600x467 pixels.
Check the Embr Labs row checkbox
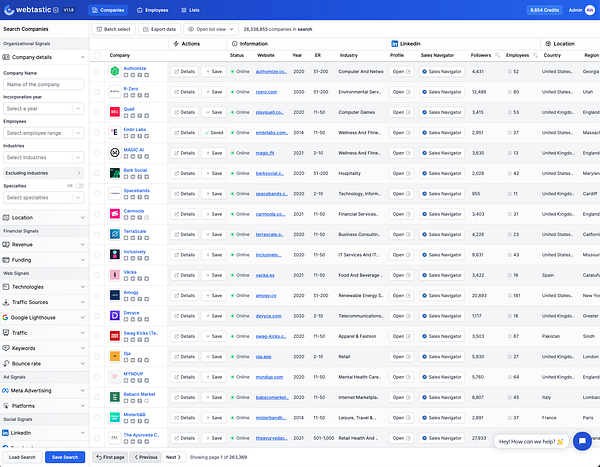point(97,132)
